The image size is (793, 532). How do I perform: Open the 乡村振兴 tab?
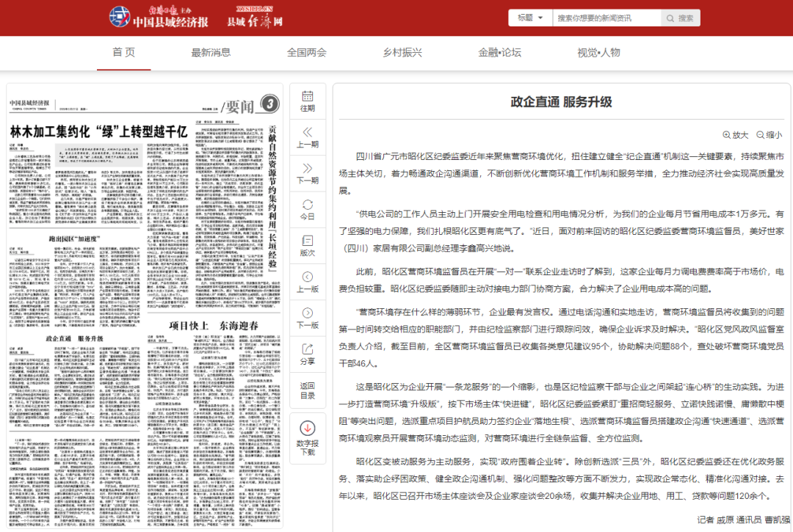pyautogui.click(x=402, y=53)
